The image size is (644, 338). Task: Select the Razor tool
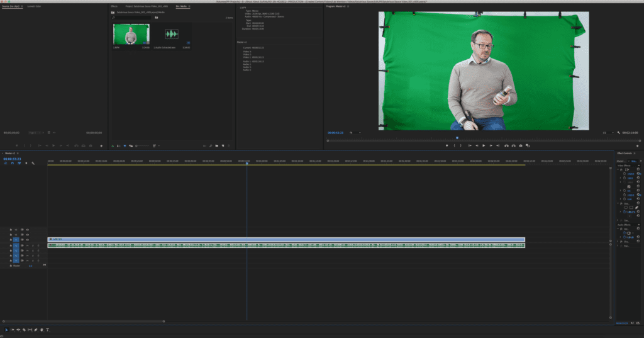[x=24, y=330]
